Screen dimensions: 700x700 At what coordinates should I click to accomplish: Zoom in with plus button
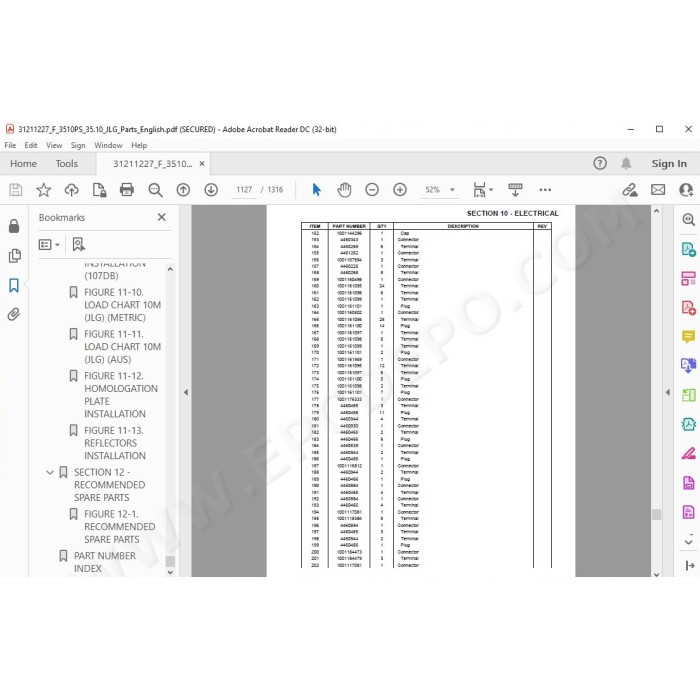coord(400,190)
